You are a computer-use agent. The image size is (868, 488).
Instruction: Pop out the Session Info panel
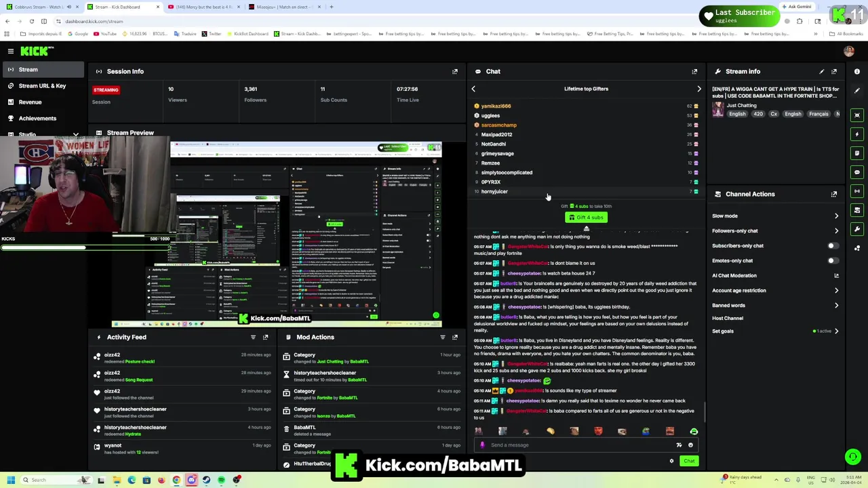(455, 71)
